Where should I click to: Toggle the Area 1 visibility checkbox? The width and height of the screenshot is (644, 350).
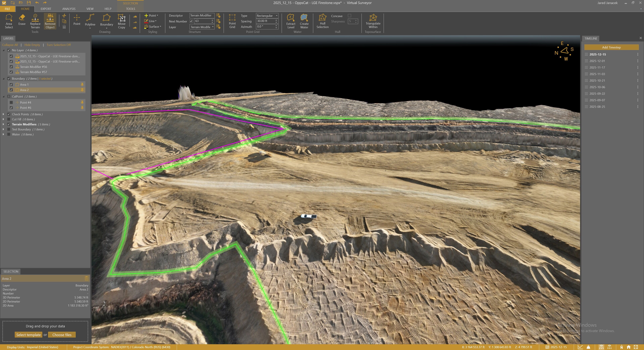tap(11, 84)
